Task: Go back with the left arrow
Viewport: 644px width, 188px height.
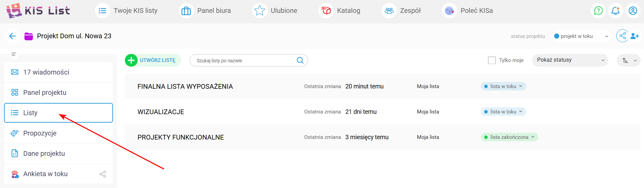Action: pyautogui.click(x=13, y=36)
